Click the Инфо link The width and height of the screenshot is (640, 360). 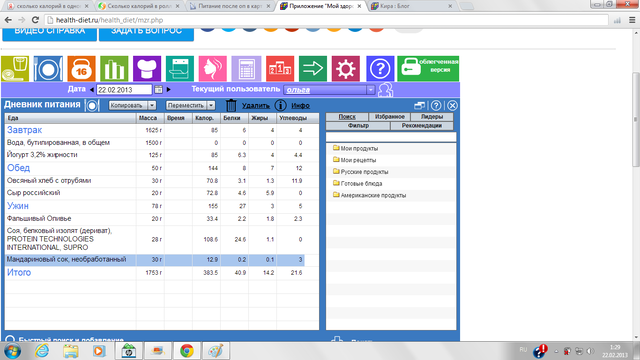[x=300, y=105]
